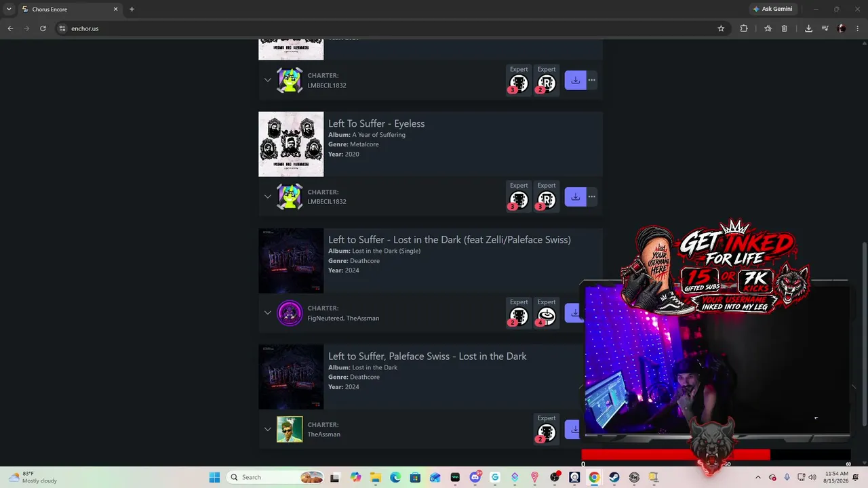This screenshot has width=868, height=488.
Task: Click the Eyeless album cover thumbnail
Action: pos(291,144)
